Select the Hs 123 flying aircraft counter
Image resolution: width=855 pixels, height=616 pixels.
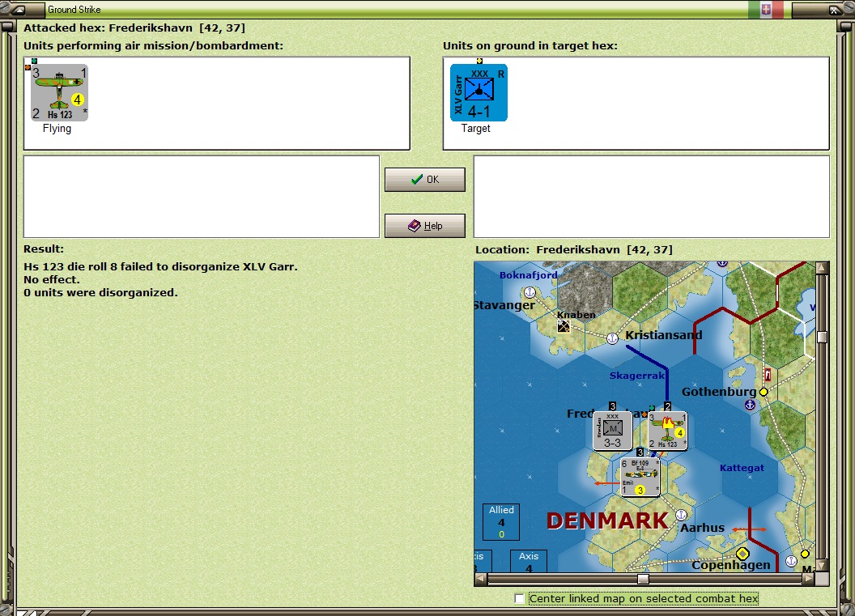click(x=59, y=92)
